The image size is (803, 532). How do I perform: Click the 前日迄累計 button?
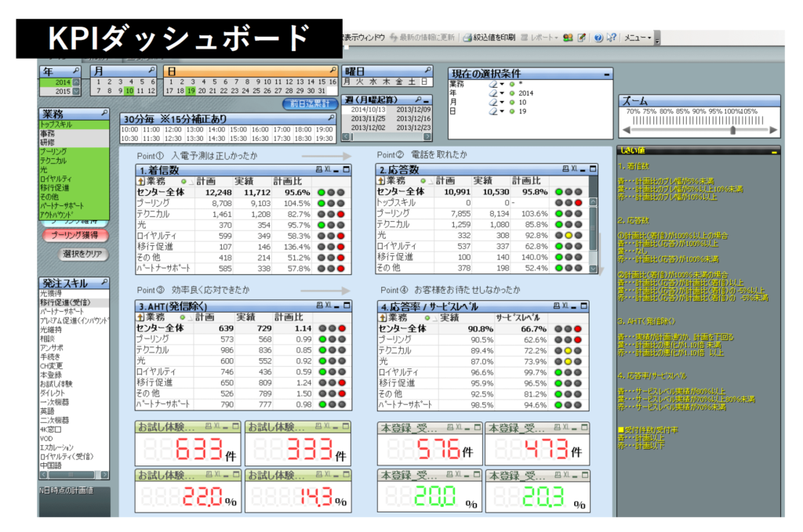(x=309, y=103)
